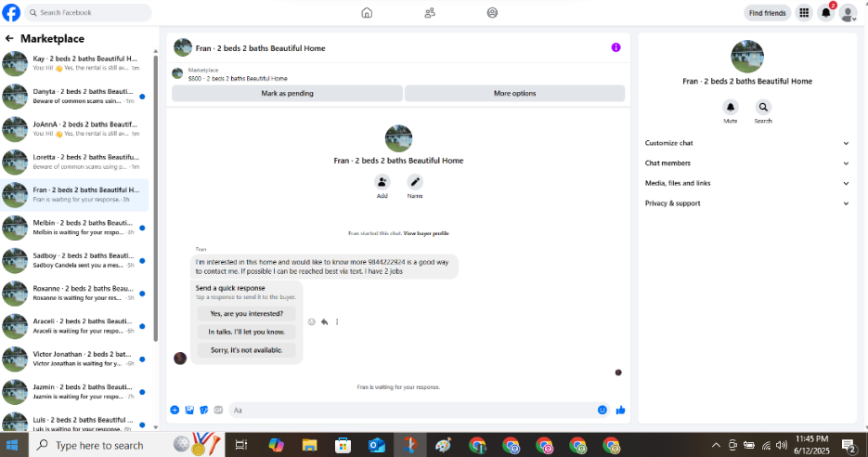Click the Find friends button

(767, 13)
